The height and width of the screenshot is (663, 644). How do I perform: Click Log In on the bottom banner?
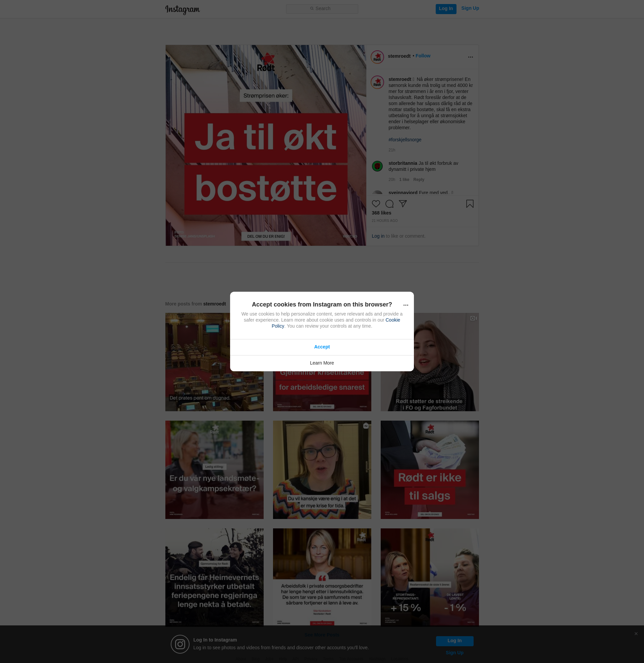click(x=454, y=641)
